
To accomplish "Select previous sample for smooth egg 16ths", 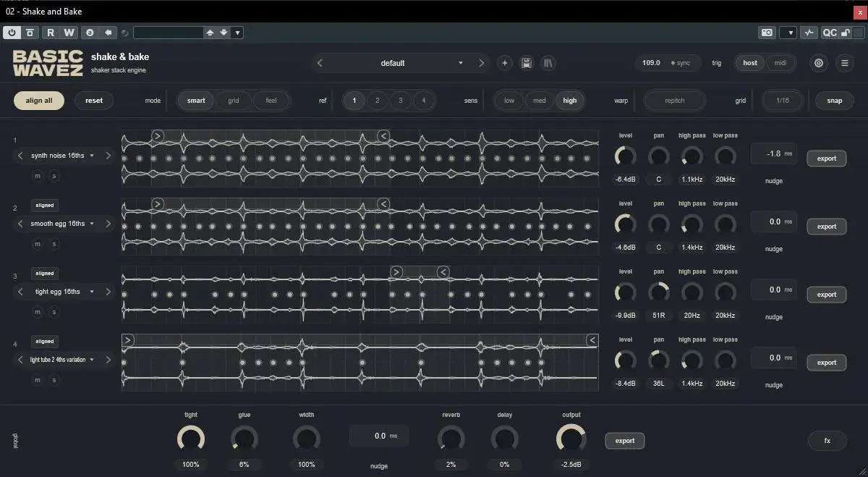I will [20, 224].
